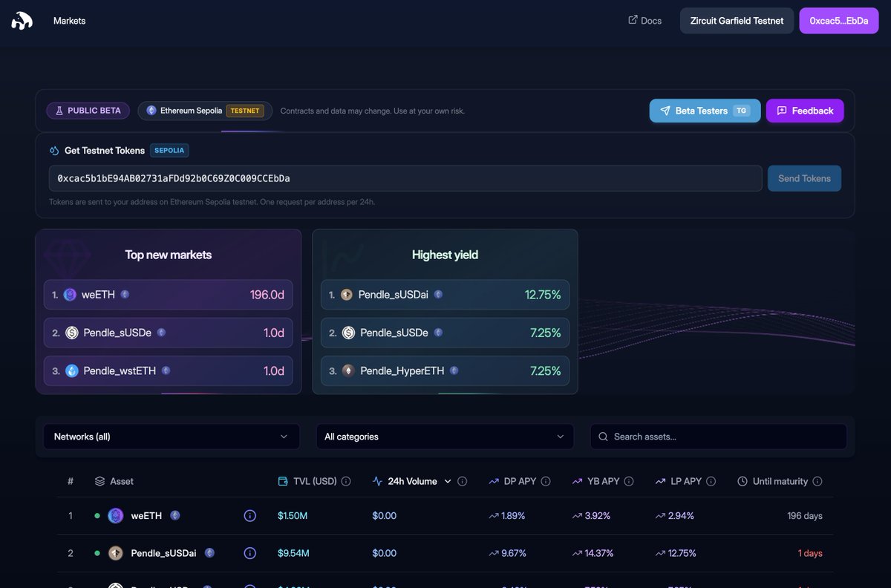
Task: Click Pendle_HyperETH token icon
Action: (349, 370)
